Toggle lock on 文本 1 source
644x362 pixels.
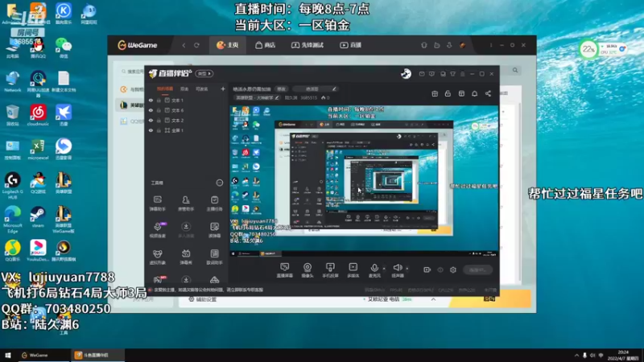click(159, 100)
